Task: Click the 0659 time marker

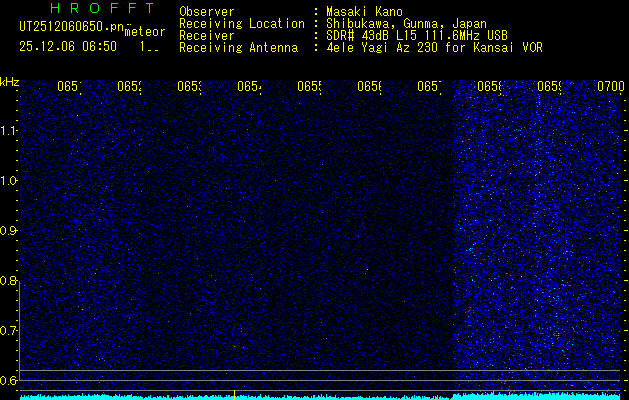Action: (x=549, y=86)
